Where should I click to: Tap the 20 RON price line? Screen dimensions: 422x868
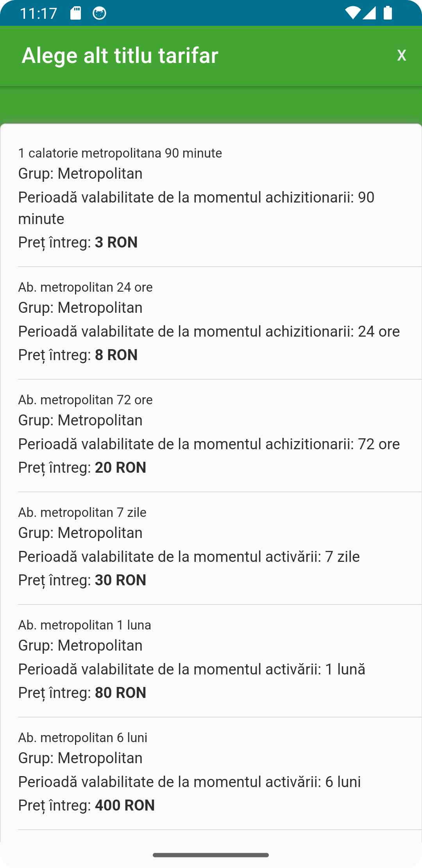tap(82, 468)
